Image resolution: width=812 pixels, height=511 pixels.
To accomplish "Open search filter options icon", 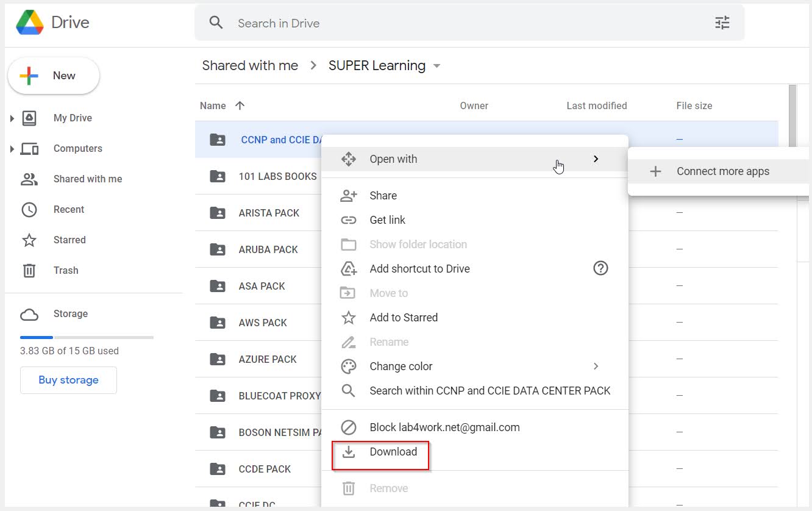I will (722, 23).
